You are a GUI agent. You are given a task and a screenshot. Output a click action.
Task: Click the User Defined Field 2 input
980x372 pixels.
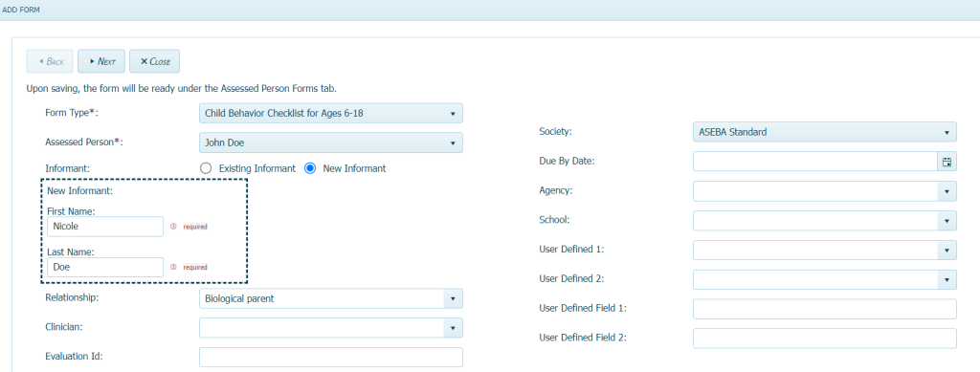[x=825, y=338]
